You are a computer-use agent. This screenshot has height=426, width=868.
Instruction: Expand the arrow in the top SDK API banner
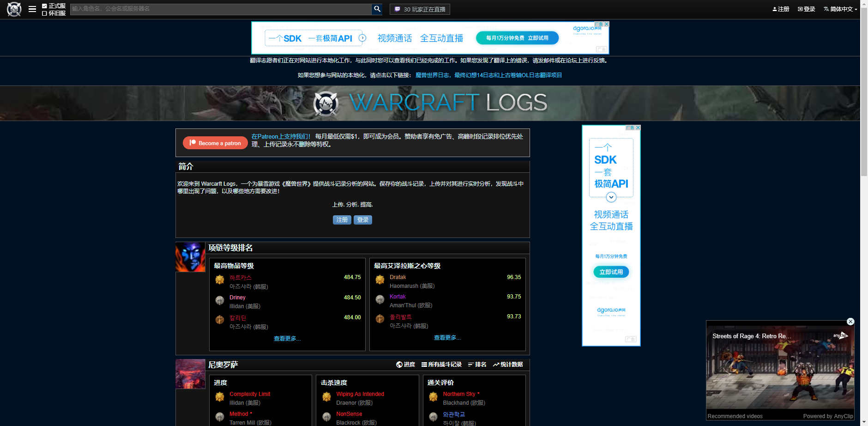point(363,38)
